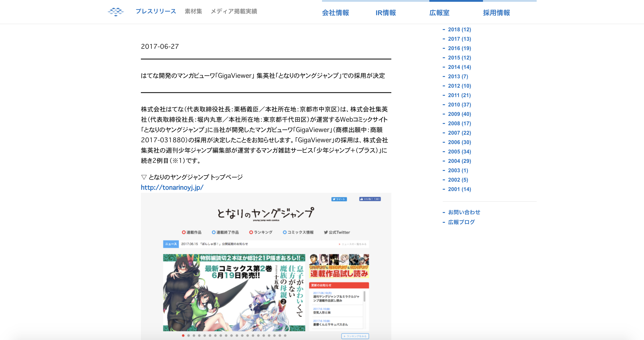Go to IR情報 menu
The width and height of the screenshot is (644, 340).
[x=386, y=13]
